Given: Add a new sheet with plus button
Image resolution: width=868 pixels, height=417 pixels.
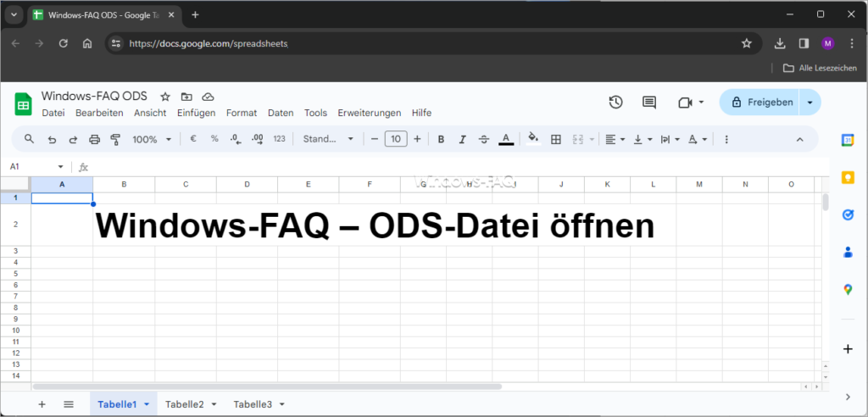Looking at the screenshot, I should [x=42, y=404].
